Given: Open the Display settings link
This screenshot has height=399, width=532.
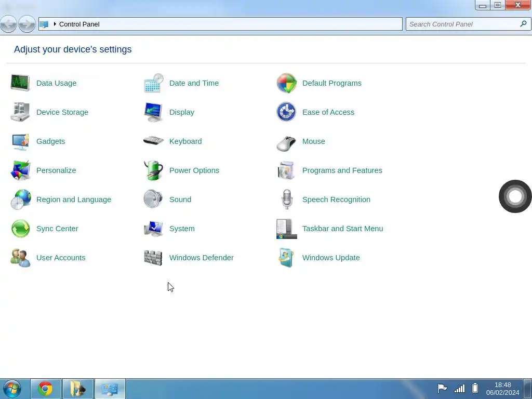Looking at the screenshot, I should tap(182, 112).
